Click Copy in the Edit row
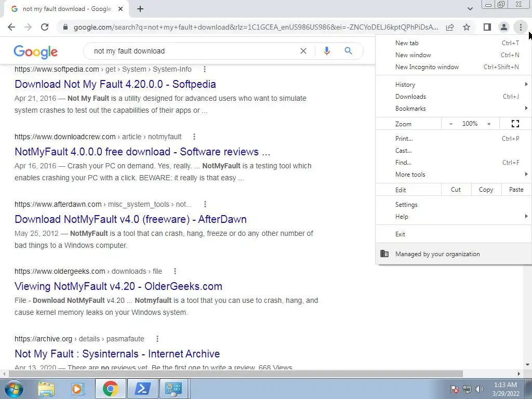Viewport: 532px width, 399px height. coord(486,190)
